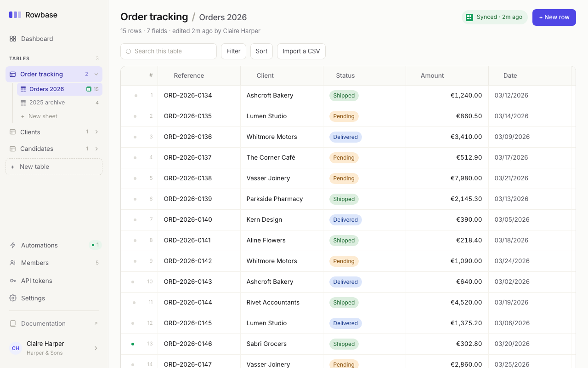Click Shipped status tag for Ashcroft Bakery ORD-2026-0134
The image size is (588, 368).
pos(344,96)
